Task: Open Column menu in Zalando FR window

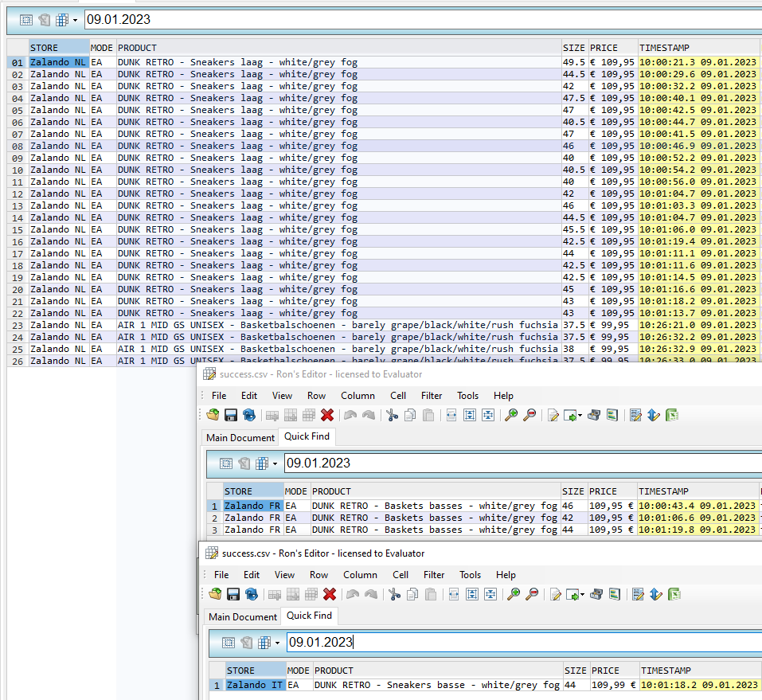Action: click(x=358, y=396)
